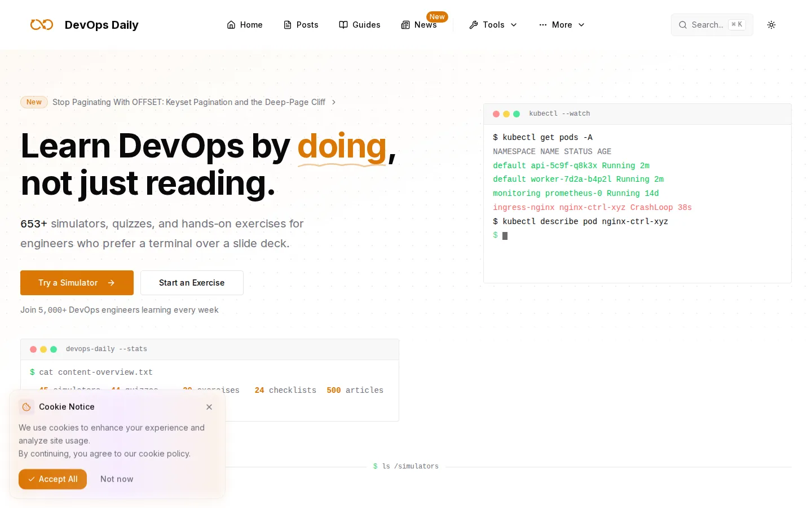The height and width of the screenshot is (508, 812).
Task: Click the chevron after the announcement text
Action: [x=334, y=102]
